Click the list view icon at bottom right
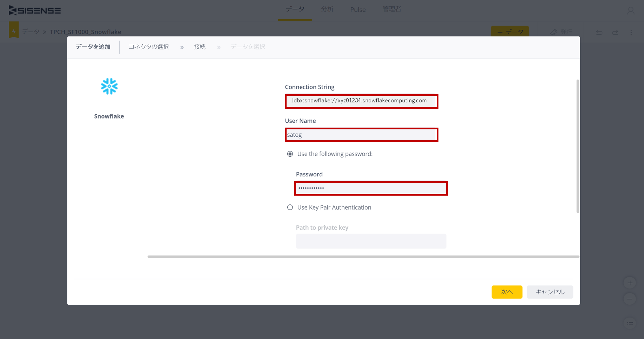644x339 pixels. (x=630, y=323)
